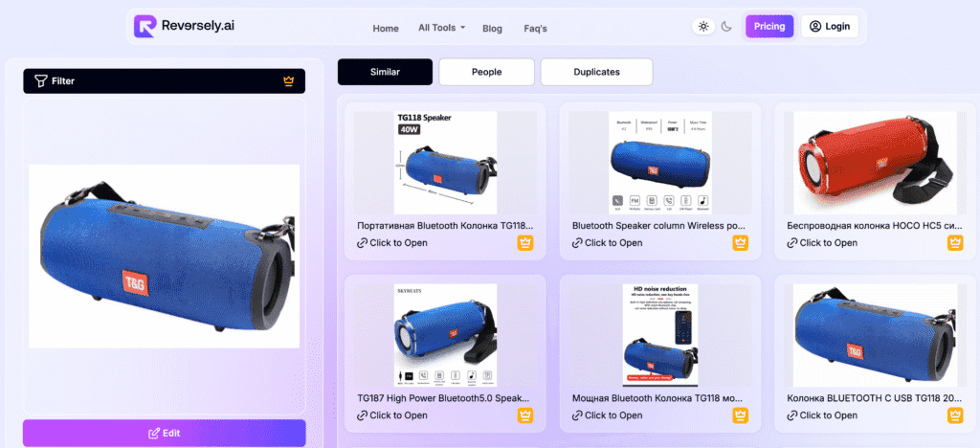Click the Pricing button
980x448 pixels.
point(769,26)
